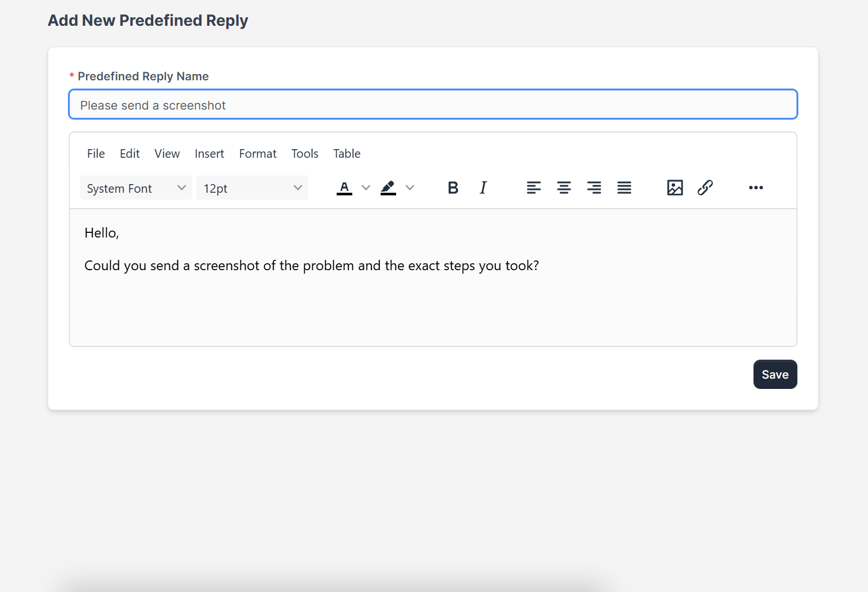Open the text color picker arrow
Screen dimensions: 868x592
[x=366, y=188]
